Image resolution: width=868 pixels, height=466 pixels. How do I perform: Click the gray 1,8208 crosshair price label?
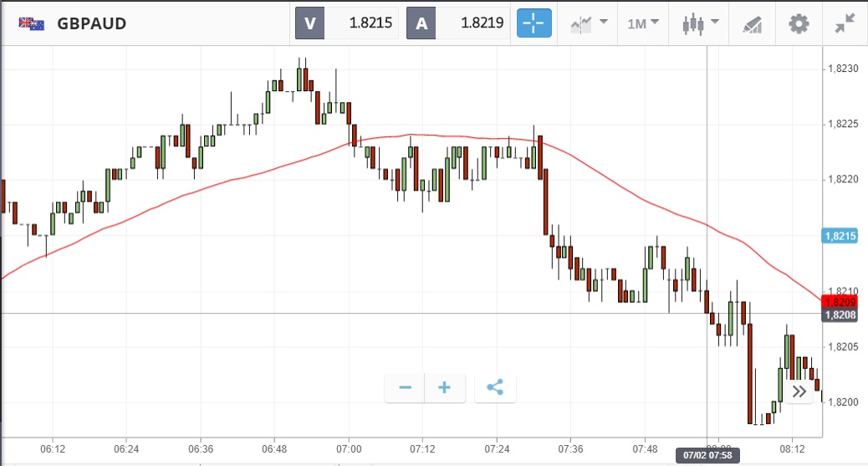(x=840, y=315)
